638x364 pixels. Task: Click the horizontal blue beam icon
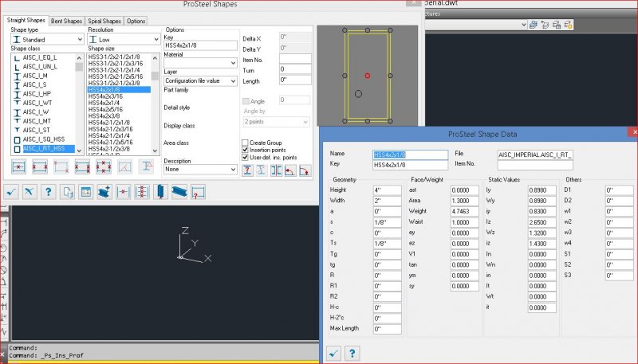[x=179, y=192]
